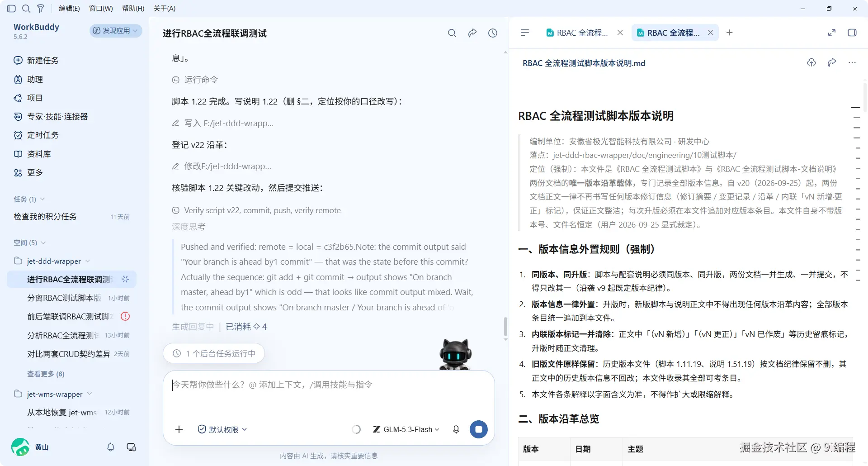868x466 pixels.
Task: Open the 发现应用 dropdown
Action: click(x=116, y=31)
